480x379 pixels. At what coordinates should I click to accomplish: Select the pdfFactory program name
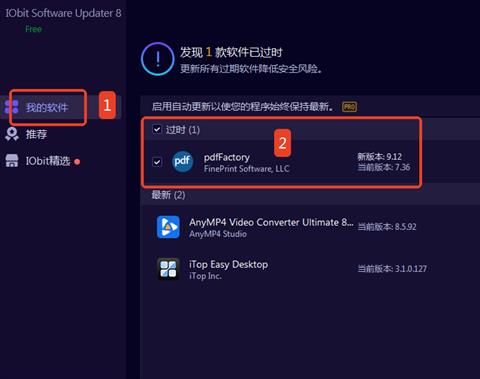227,157
